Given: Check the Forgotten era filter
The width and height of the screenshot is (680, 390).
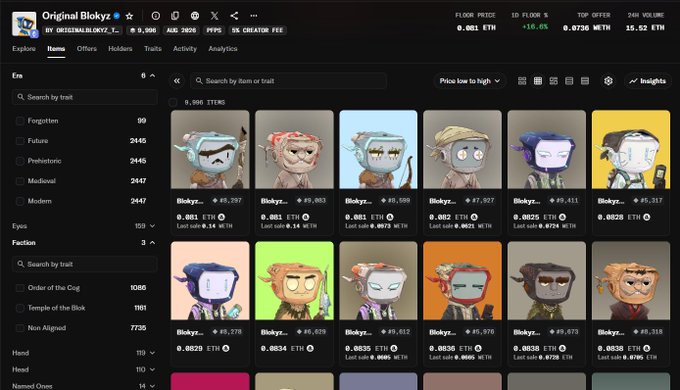Looking at the screenshot, I should pyautogui.click(x=20, y=121).
